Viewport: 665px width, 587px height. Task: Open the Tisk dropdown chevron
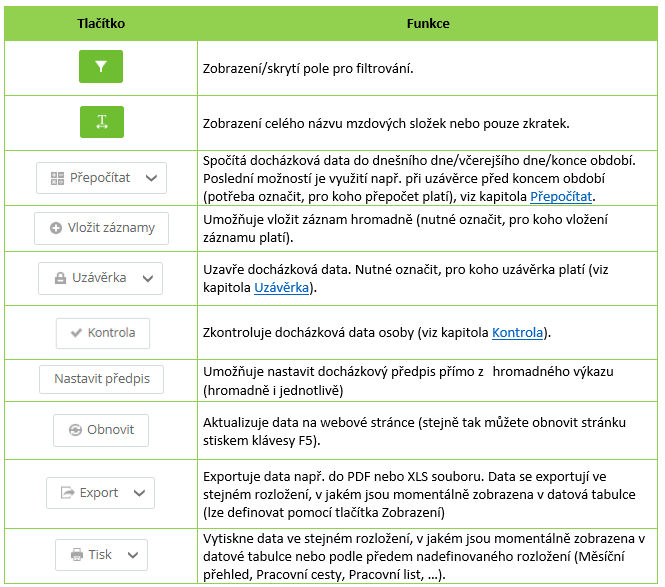point(131,554)
